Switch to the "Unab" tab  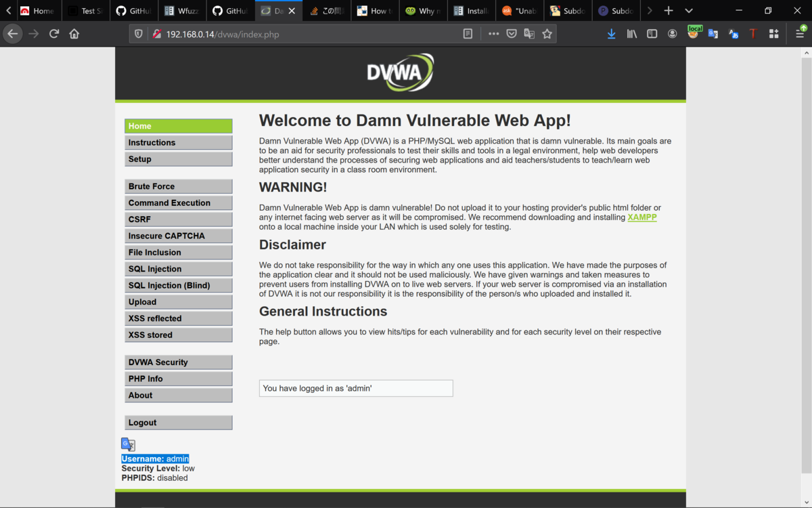520,11
